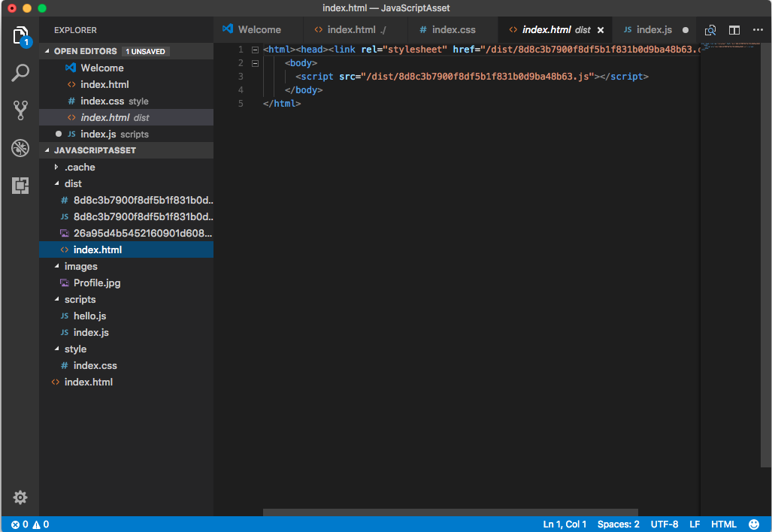Open Profile.jpg in images folder
The image size is (772, 532).
click(126, 283)
